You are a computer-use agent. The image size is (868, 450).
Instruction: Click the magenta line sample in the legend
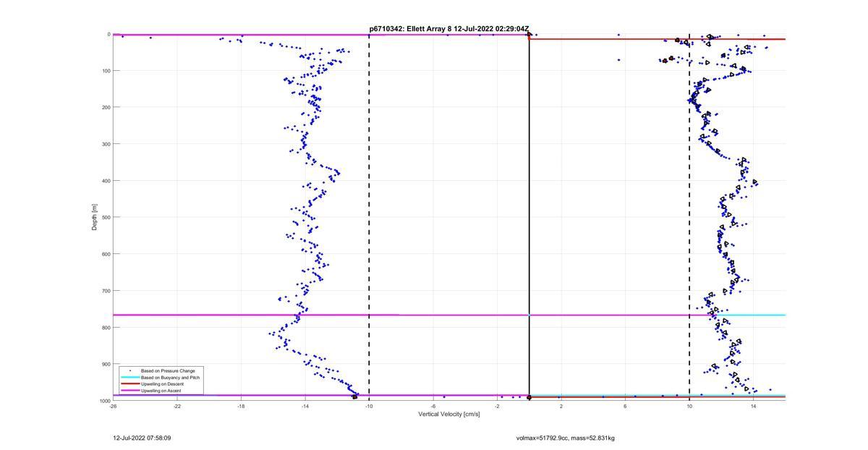tap(130, 391)
